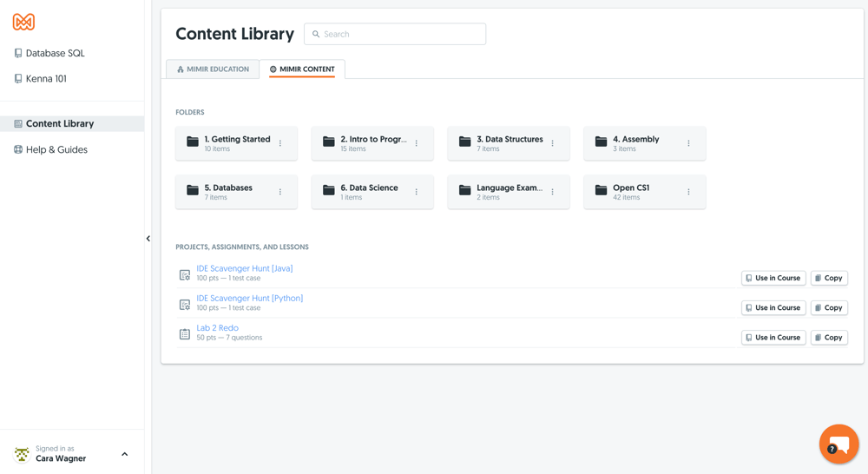Switch to the Mimir Content tab
Screen dimensions: 868x474
(302, 69)
